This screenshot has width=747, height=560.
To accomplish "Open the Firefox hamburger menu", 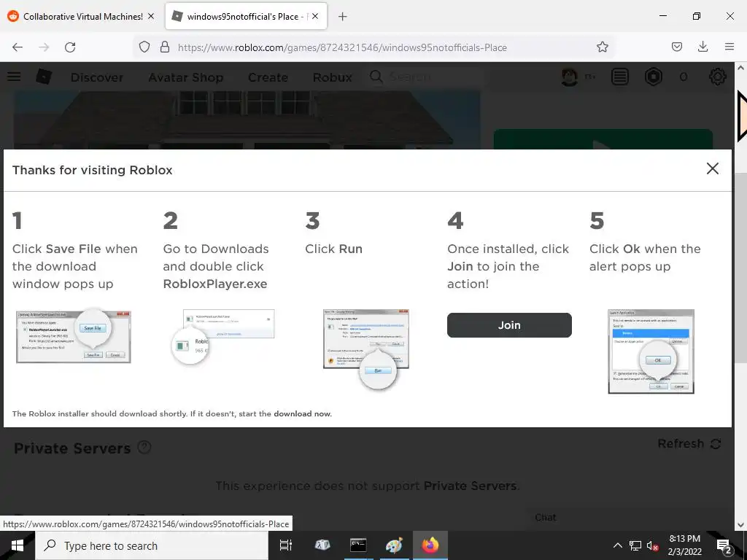I will (x=729, y=47).
